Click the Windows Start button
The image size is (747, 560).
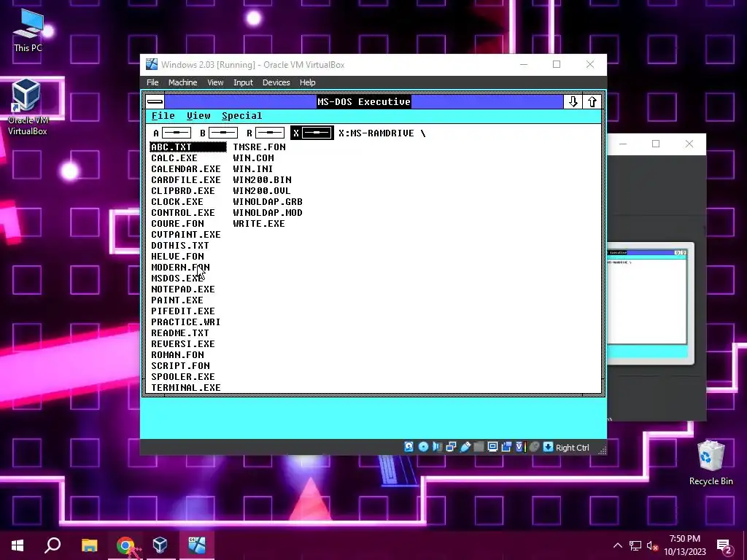pos(18,545)
